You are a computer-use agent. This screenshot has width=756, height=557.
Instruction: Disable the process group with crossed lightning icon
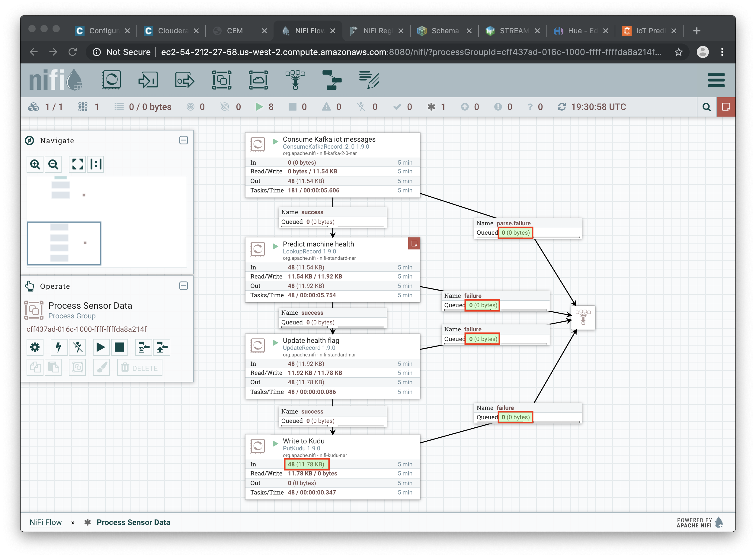tap(78, 347)
